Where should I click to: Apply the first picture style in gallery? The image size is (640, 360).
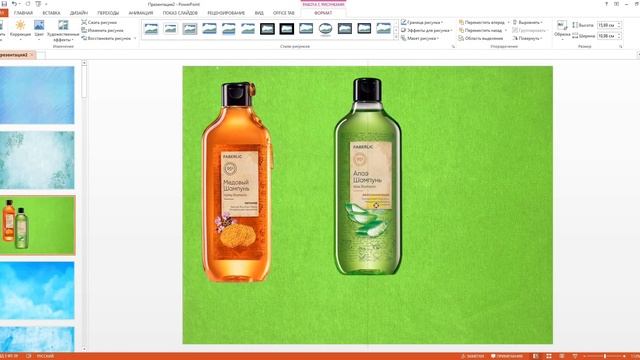(151, 29)
